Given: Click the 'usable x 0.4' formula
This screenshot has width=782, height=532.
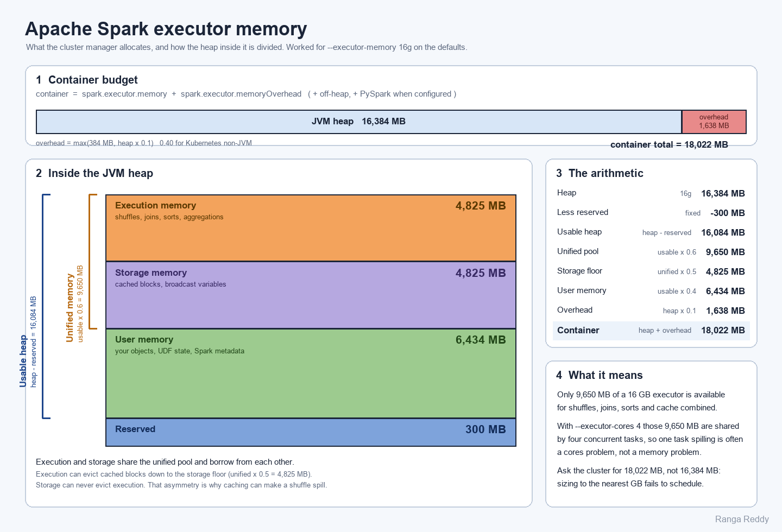Looking at the screenshot, I should pyautogui.click(x=677, y=292).
